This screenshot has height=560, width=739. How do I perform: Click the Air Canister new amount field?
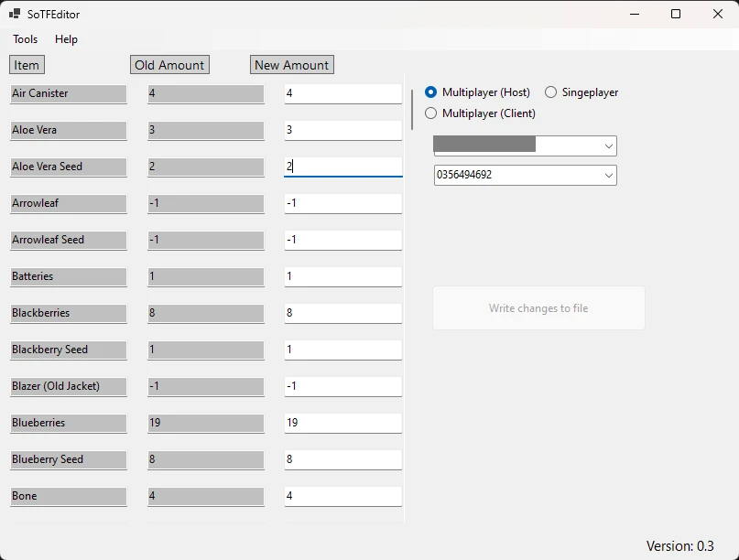click(x=342, y=93)
